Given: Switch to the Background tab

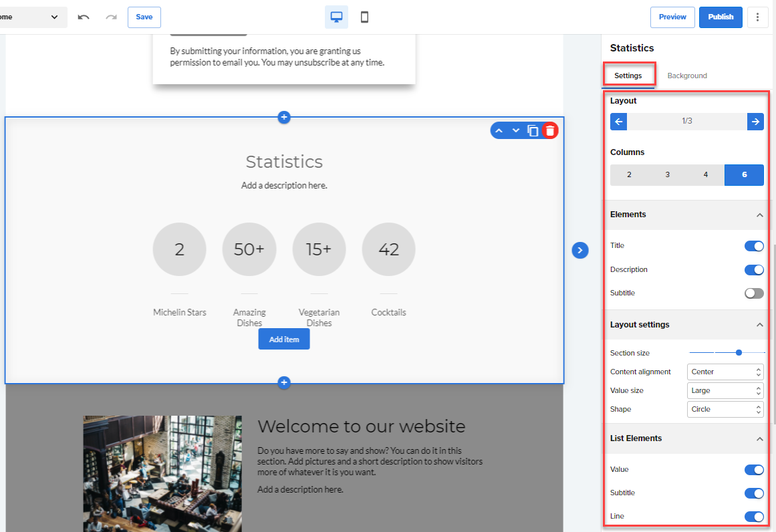Looking at the screenshot, I should click(687, 76).
